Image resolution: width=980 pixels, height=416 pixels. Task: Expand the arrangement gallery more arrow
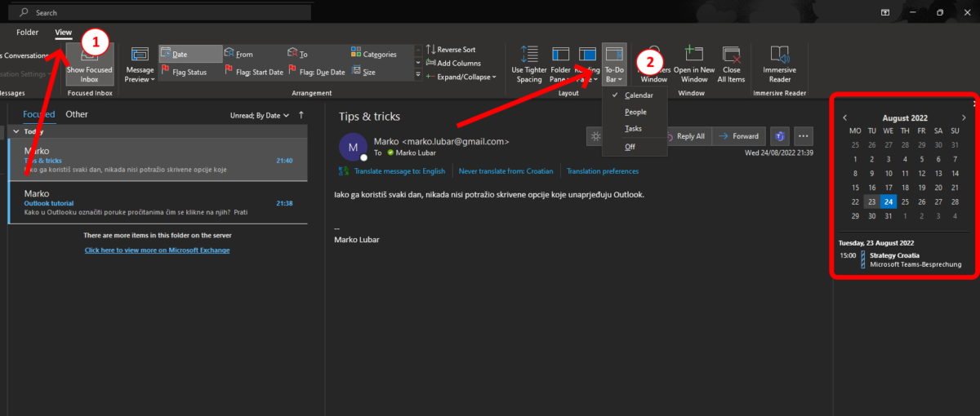point(419,75)
